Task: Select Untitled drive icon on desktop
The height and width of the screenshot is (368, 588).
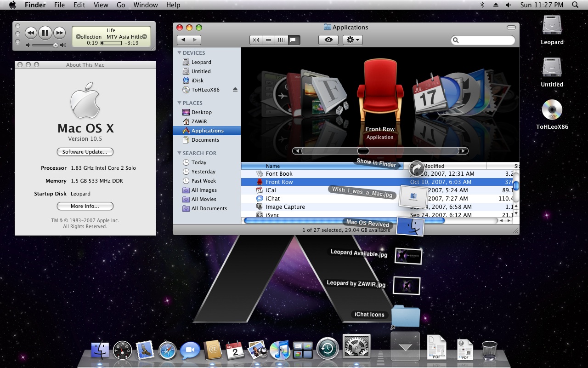Action: pos(552,68)
